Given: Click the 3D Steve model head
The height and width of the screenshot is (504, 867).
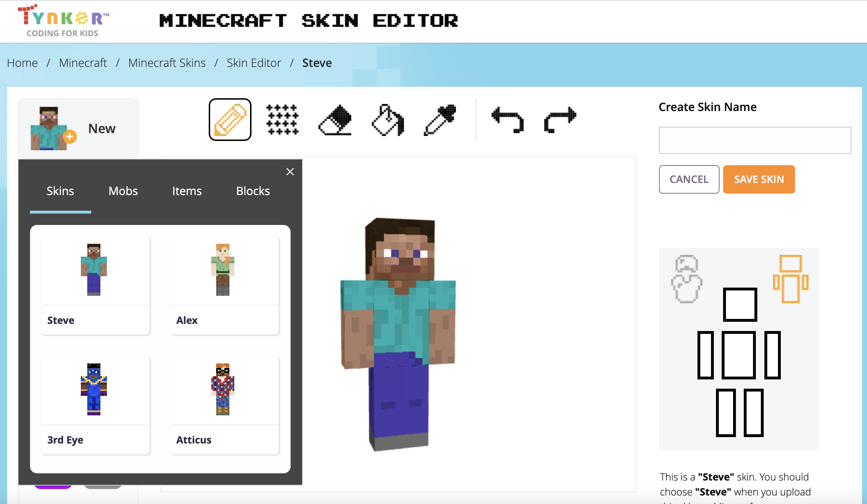Looking at the screenshot, I should tap(401, 249).
